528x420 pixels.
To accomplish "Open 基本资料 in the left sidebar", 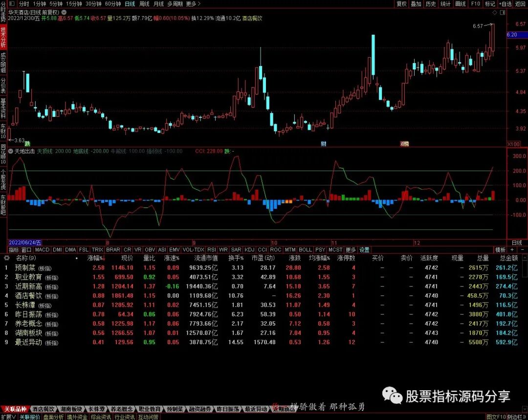I will pyautogui.click(x=3, y=109).
